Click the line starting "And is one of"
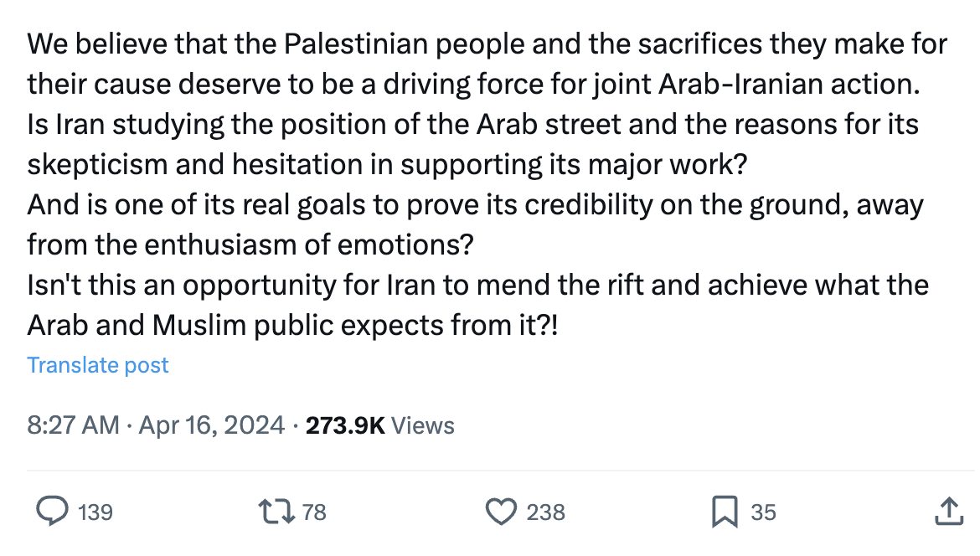The height and width of the screenshot is (556, 980). pyautogui.click(x=475, y=204)
